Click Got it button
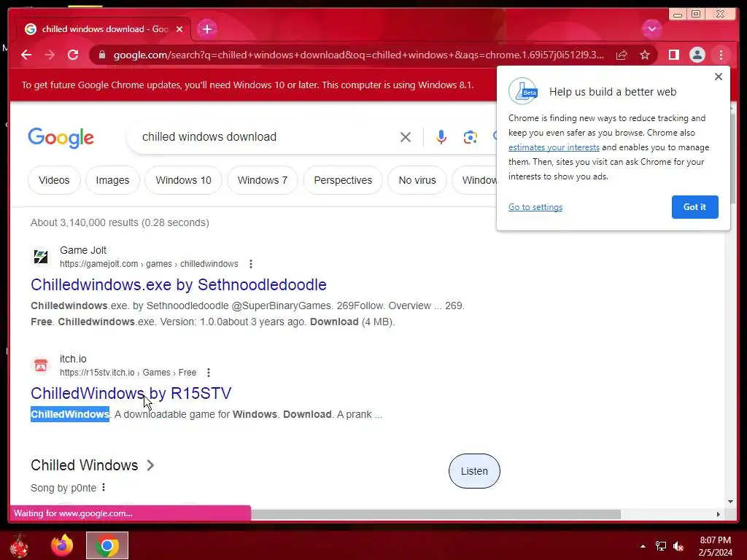Viewport: 747px width, 560px height. tap(694, 207)
